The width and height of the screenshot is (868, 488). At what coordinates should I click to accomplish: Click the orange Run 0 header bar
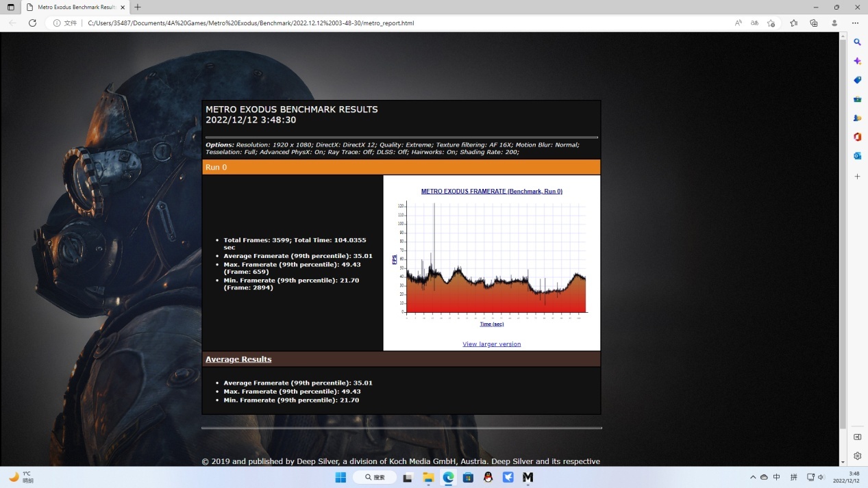pyautogui.click(x=401, y=167)
